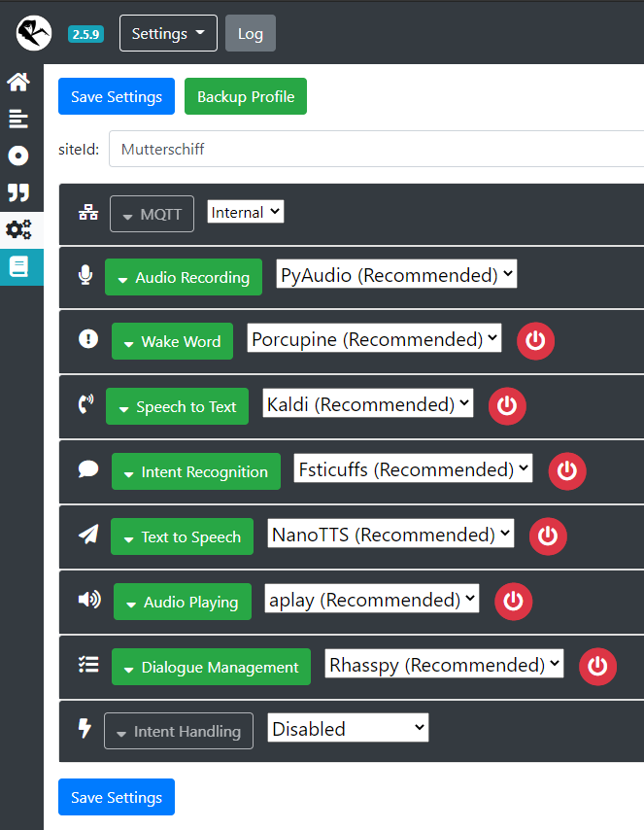This screenshot has width=644, height=830.
Task: Click the phone icon beside Speech to Text
Action: 85,404
